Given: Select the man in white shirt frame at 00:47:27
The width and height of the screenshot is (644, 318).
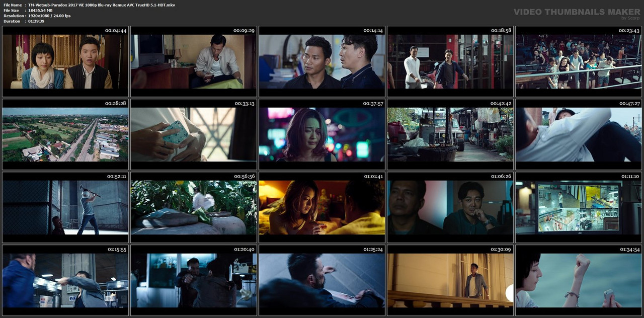Looking at the screenshot, I should tap(579, 134).
